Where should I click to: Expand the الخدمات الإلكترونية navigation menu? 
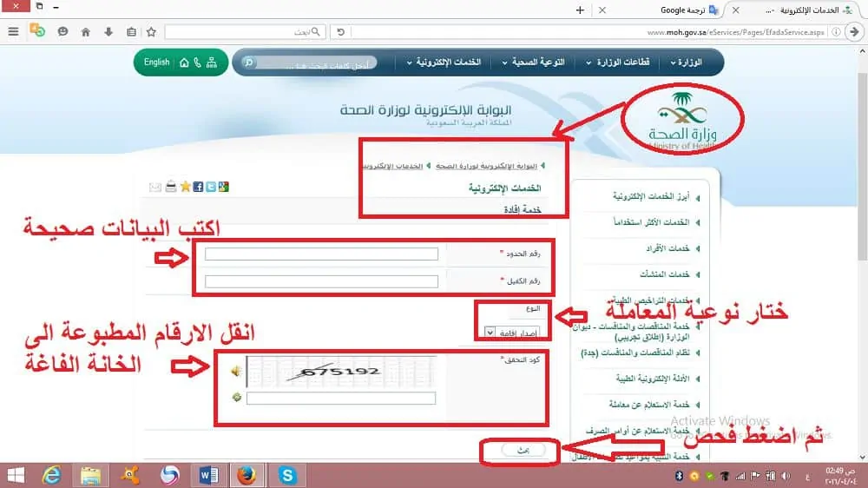[444, 63]
